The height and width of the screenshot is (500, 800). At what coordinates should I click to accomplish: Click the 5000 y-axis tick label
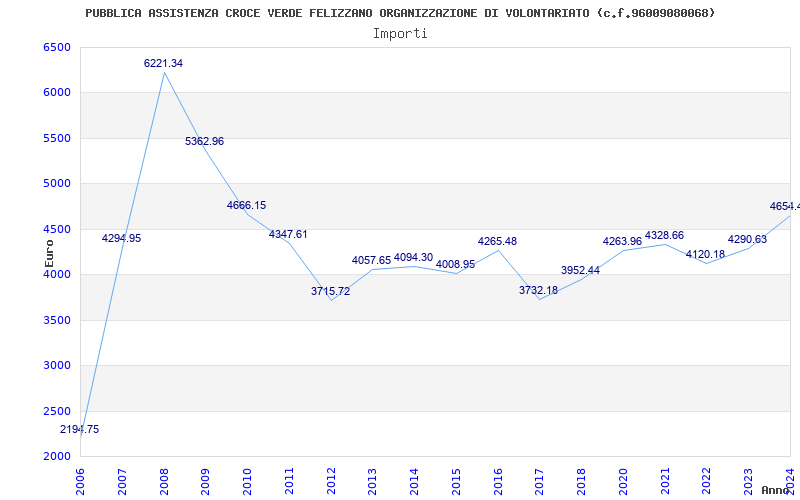point(57,183)
